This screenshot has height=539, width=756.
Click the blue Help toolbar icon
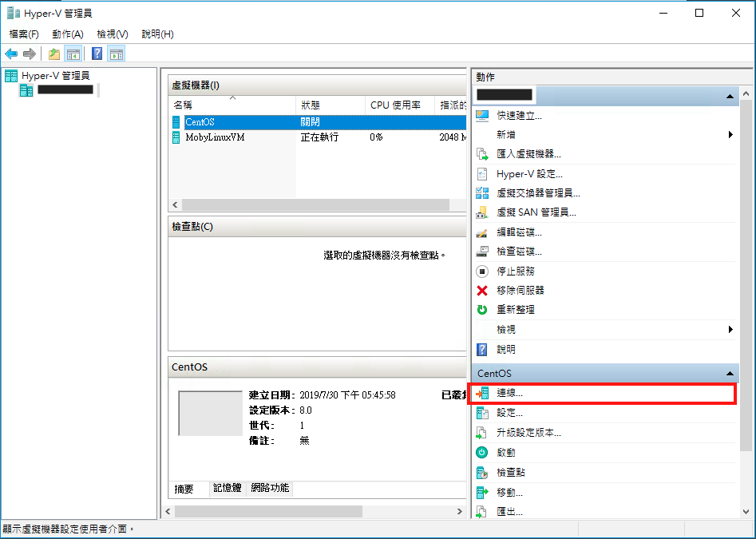(x=97, y=54)
